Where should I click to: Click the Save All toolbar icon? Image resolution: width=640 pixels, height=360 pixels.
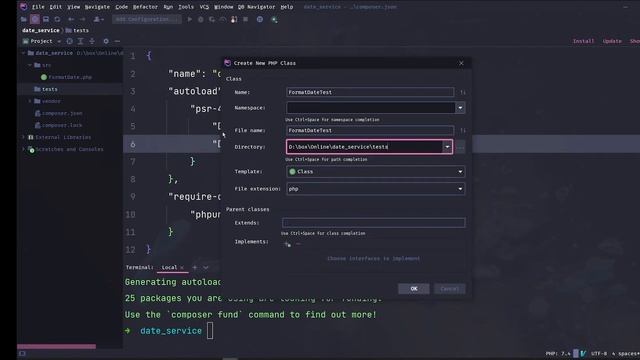[46, 19]
